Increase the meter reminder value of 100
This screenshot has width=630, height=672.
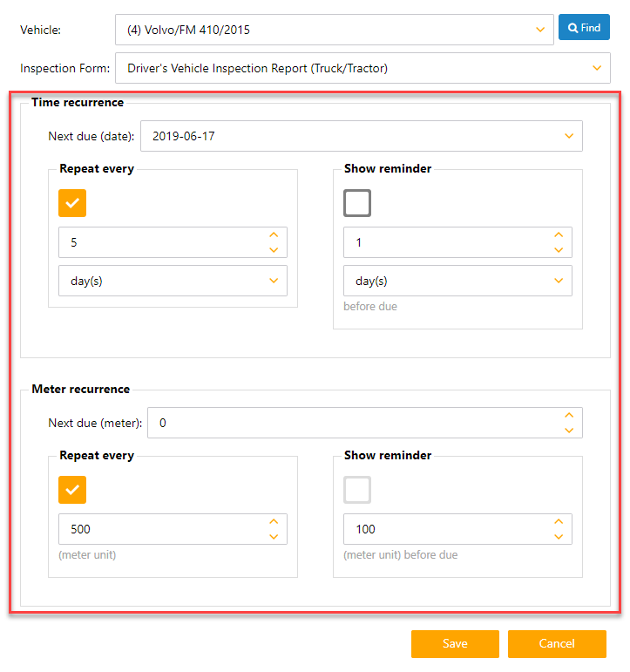pos(559,521)
